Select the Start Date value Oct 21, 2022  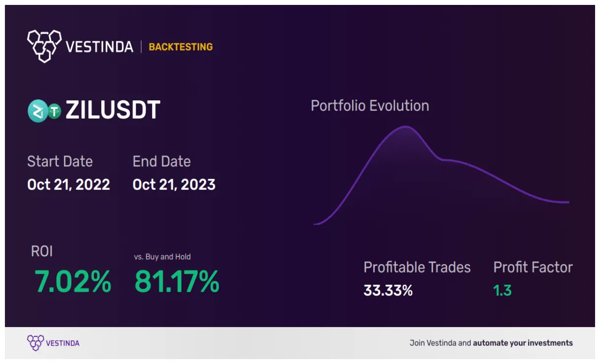(68, 184)
